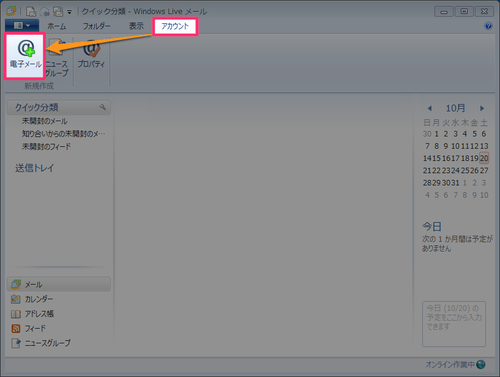The height and width of the screenshot is (377, 500).
Task: Click the second quick access toolbar icon
Action: tap(45, 12)
